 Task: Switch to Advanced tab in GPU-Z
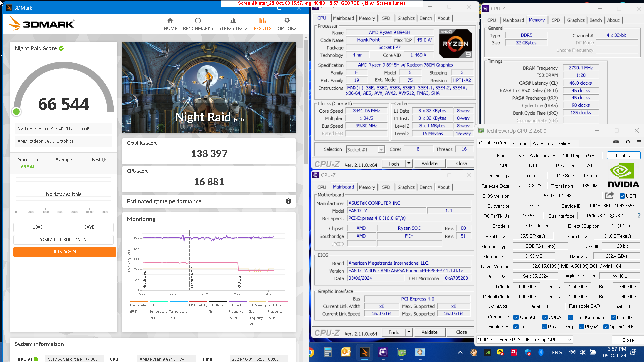click(x=543, y=143)
